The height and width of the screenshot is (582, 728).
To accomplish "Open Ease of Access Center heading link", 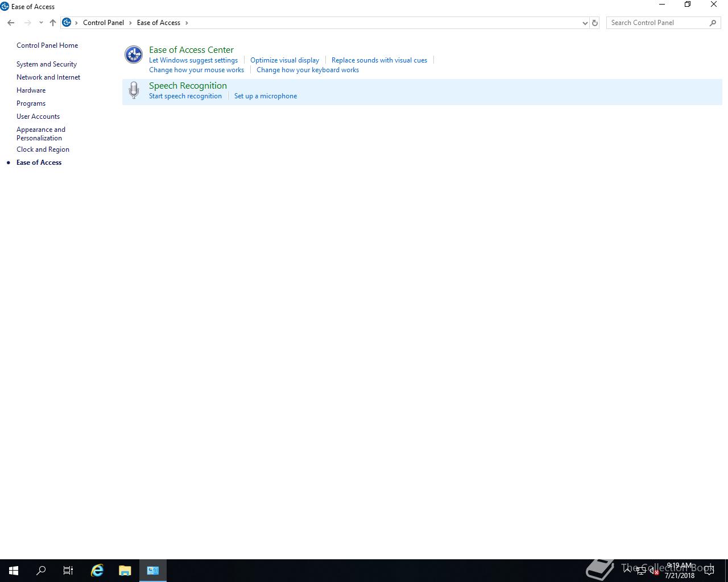I will click(191, 50).
